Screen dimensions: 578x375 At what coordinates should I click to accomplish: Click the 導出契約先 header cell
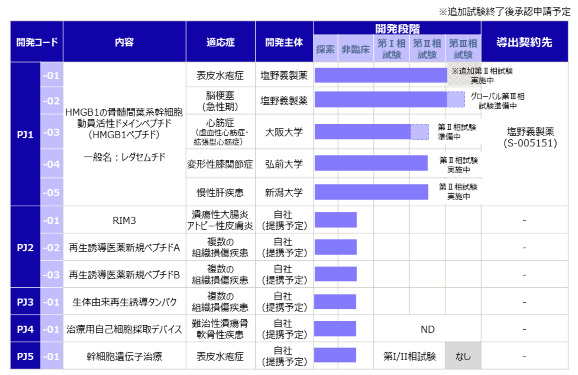(x=525, y=42)
